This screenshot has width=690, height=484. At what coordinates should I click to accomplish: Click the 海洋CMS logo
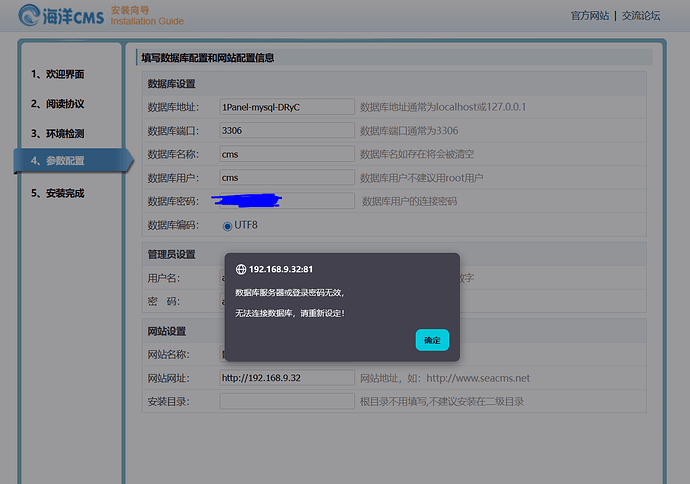point(60,16)
